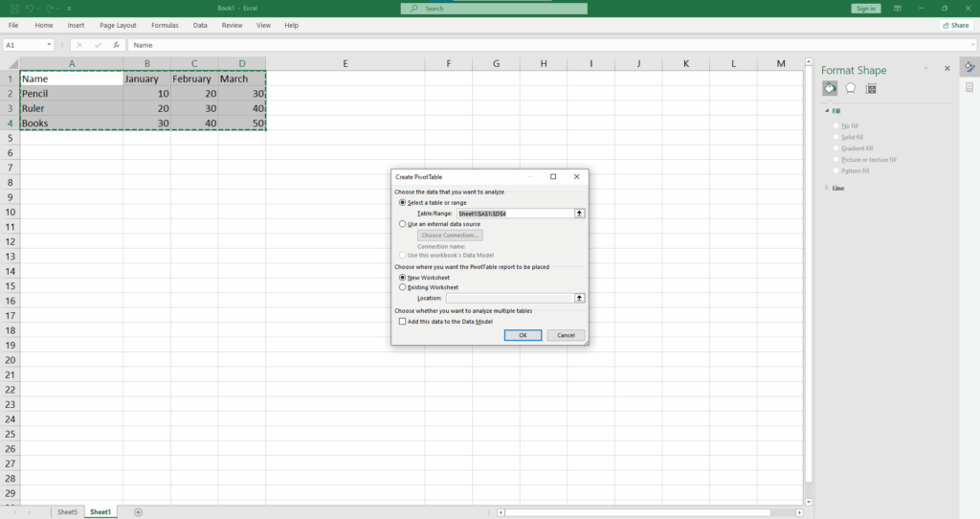Image resolution: width=980 pixels, height=519 pixels.
Task: Check 'Add this data to the Data Model'
Action: 403,322
